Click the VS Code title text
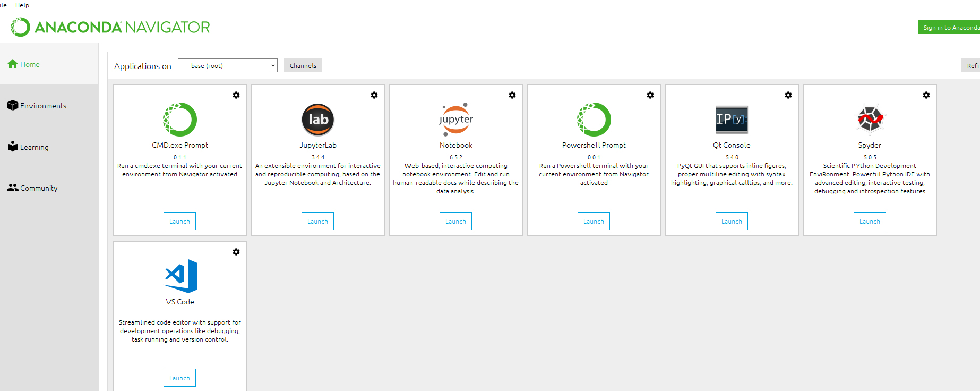The height and width of the screenshot is (391, 980). click(180, 302)
